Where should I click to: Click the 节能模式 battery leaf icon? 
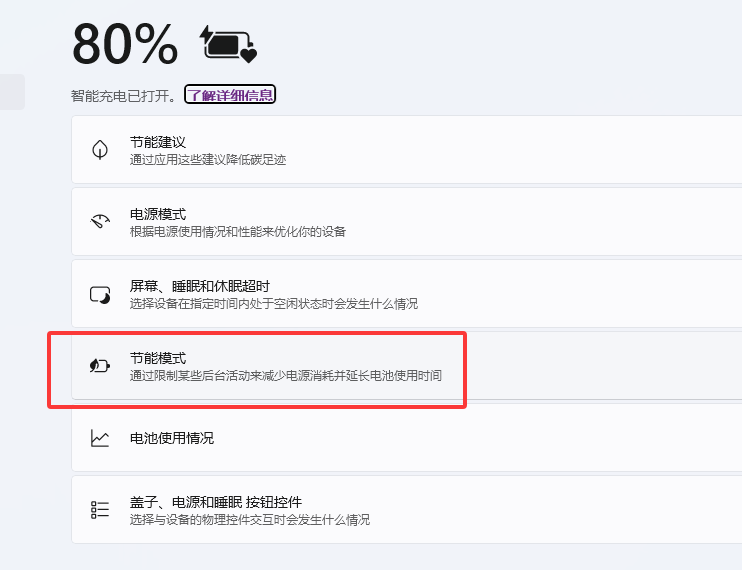[x=100, y=366]
